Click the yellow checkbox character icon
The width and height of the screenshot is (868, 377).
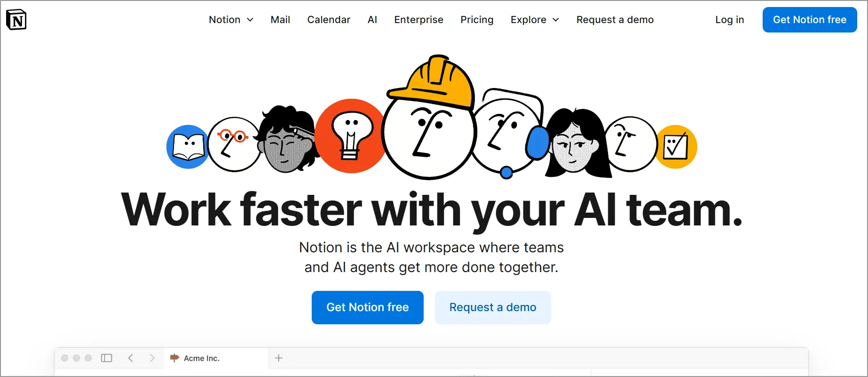point(676,147)
